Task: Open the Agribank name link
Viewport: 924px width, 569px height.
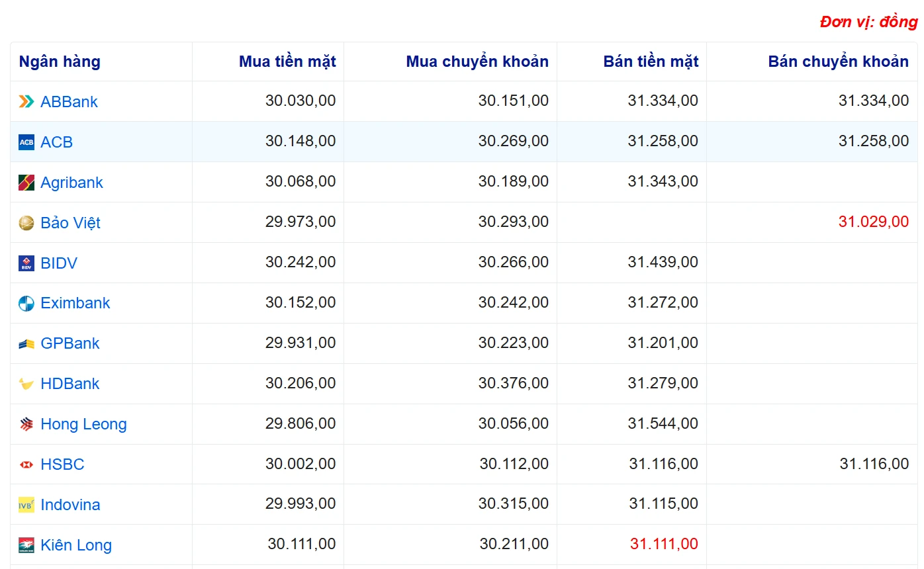Action: (71, 183)
